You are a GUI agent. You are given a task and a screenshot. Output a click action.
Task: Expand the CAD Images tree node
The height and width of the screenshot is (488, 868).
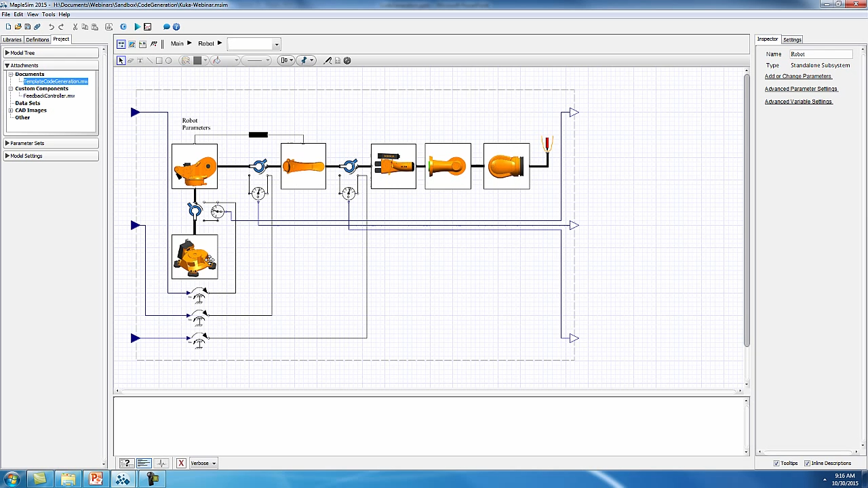tap(11, 110)
